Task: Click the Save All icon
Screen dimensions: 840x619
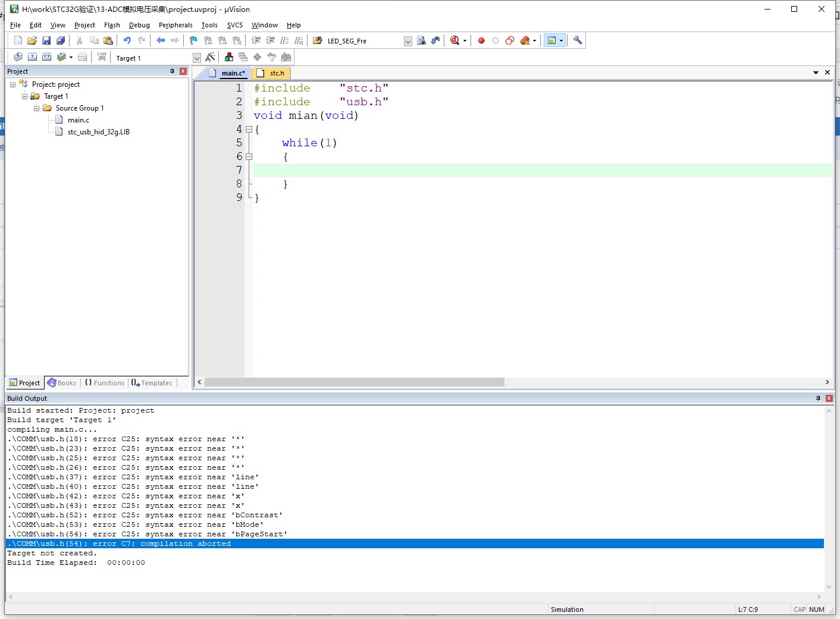Action: [x=61, y=40]
